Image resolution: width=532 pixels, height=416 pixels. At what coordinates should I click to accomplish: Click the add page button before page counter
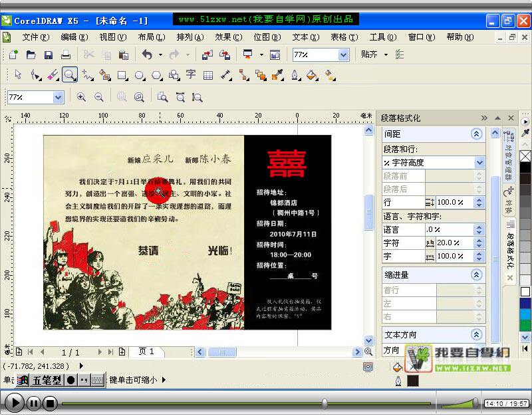pyautogui.click(x=19, y=352)
